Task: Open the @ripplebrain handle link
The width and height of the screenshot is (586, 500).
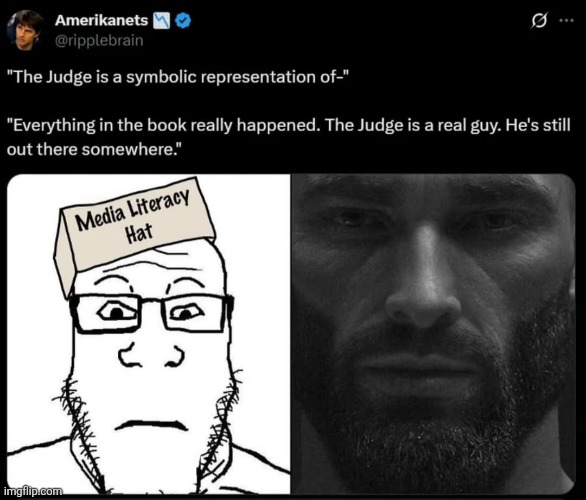Action: pos(99,40)
